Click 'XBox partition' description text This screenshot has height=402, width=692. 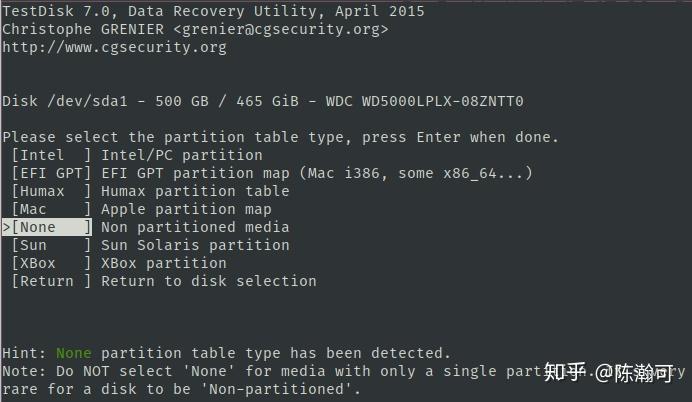coord(164,263)
